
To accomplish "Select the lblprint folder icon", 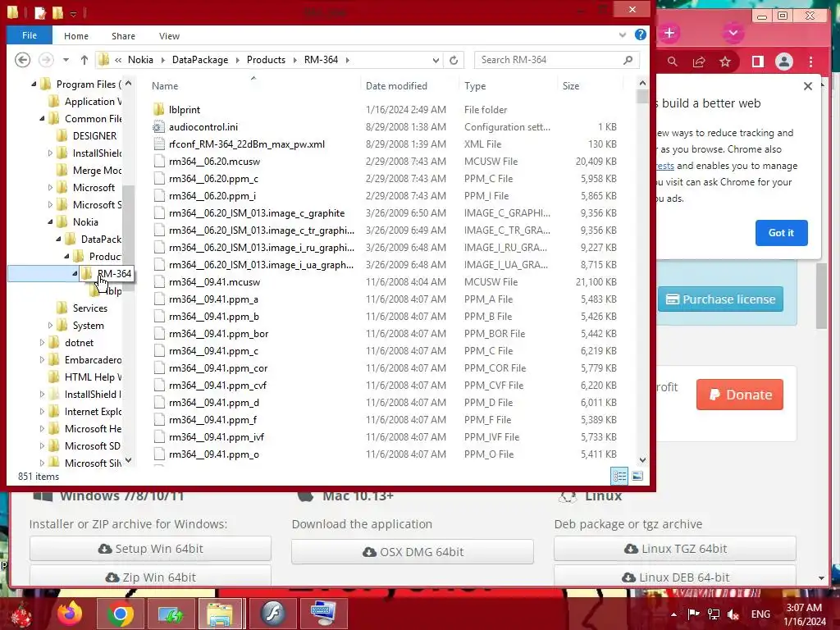I will [158, 110].
